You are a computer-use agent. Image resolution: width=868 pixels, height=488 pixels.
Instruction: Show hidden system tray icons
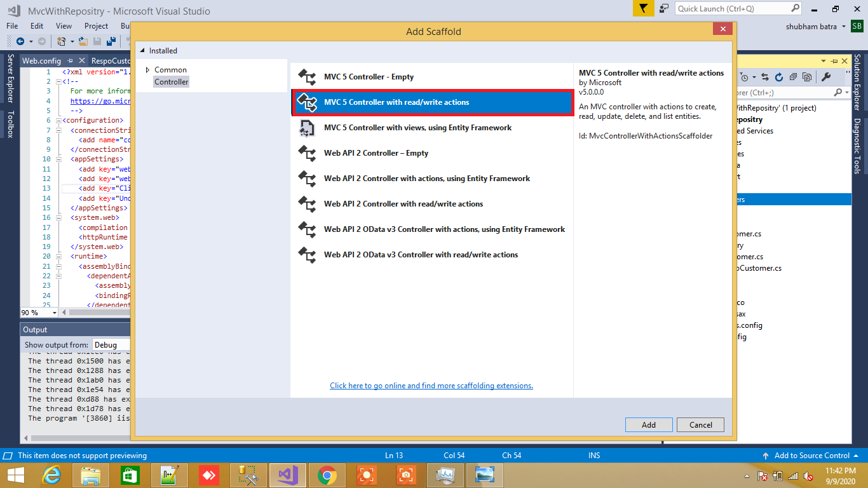747,476
